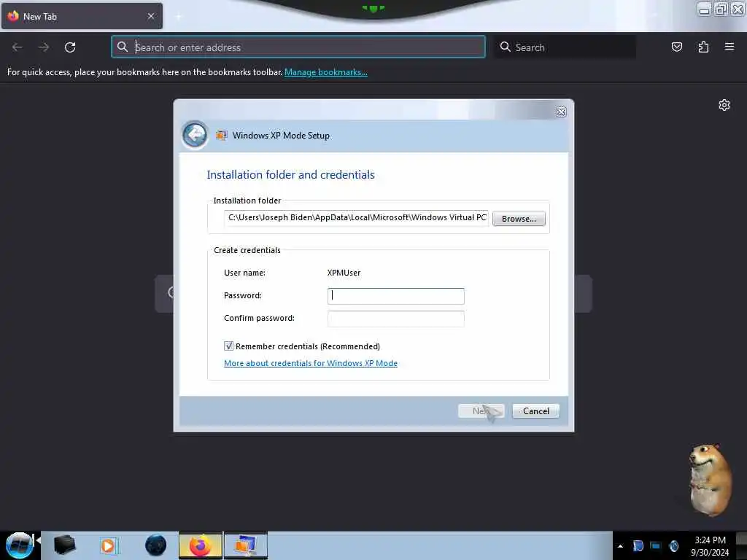This screenshot has width=747, height=560.
Task: Reload the current page
Action: tap(70, 47)
